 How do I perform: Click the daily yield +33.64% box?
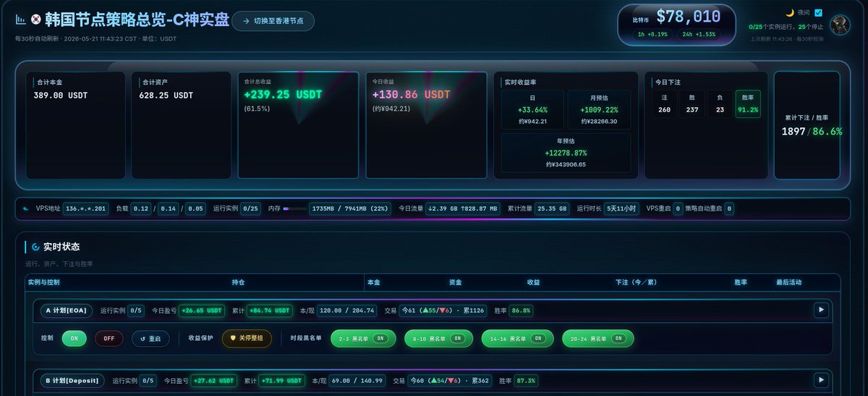coord(532,109)
